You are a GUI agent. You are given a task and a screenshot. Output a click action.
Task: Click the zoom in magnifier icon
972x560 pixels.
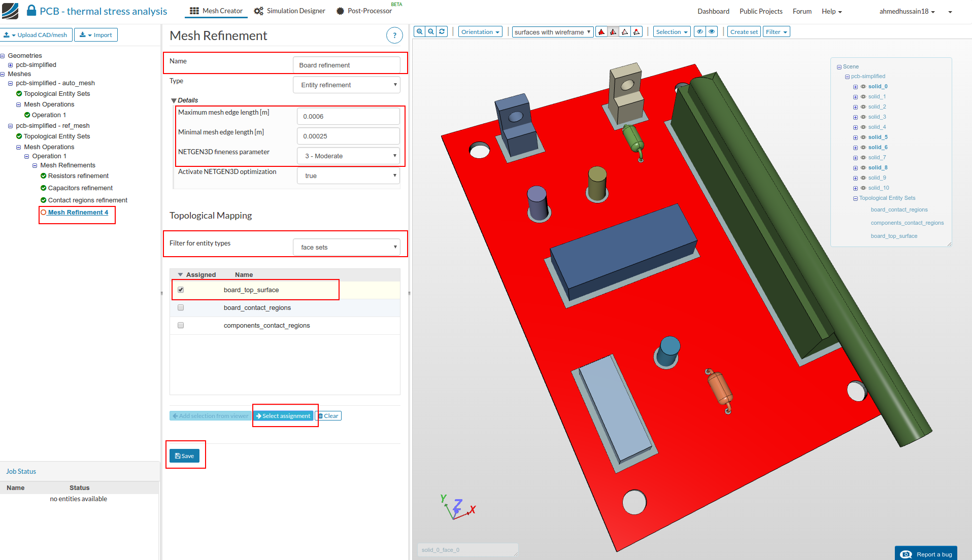pyautogui.click(x=420, y=32)
